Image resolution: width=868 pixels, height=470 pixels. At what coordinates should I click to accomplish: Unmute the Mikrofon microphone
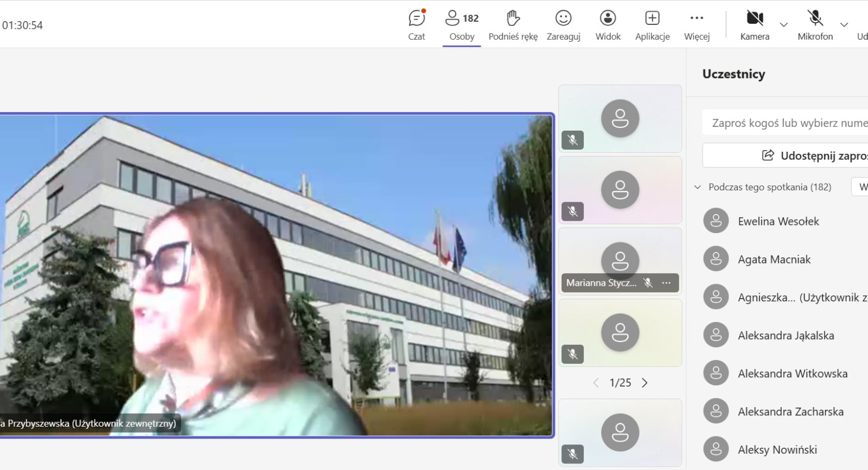815,25
